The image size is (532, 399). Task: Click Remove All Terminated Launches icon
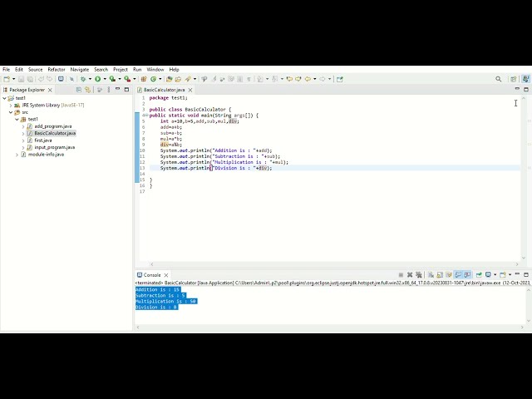[419, 275]
